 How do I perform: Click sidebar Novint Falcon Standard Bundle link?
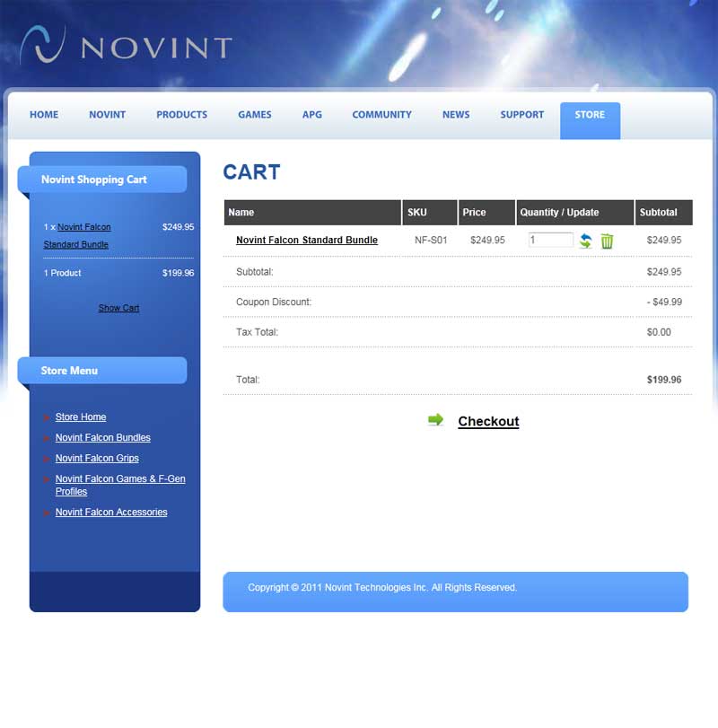click(77, 235)
